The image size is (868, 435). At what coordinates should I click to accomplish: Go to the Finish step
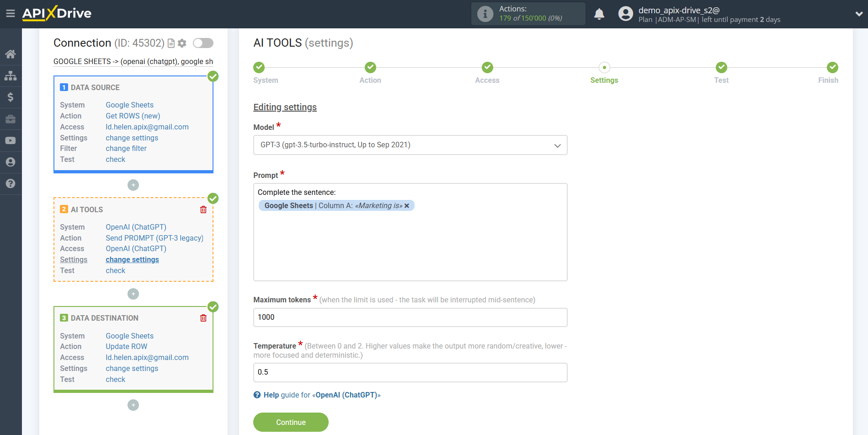[832, 68]
